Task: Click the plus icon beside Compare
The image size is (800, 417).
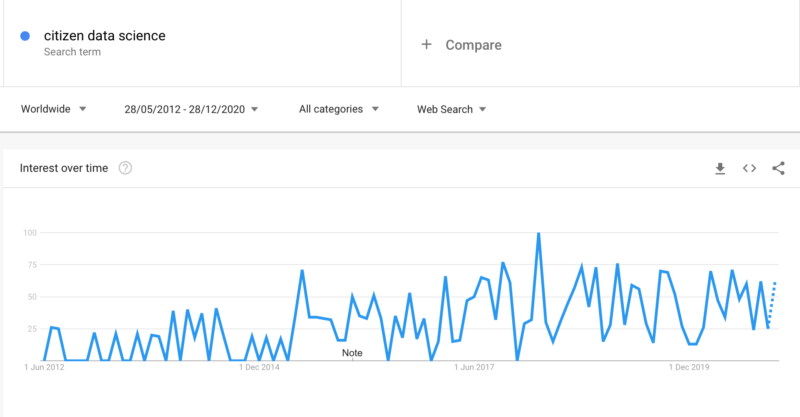Action: click(427, 44)
